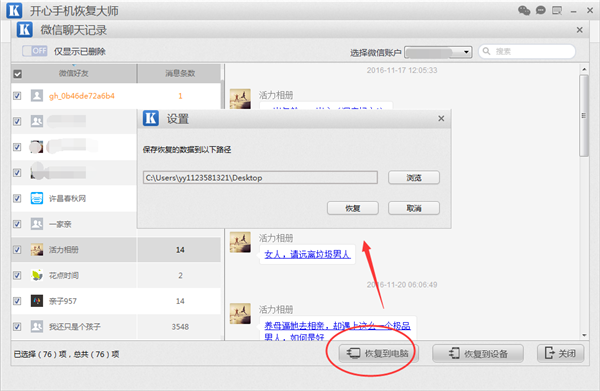Select the 花点时间 contact

pos(64,275)
